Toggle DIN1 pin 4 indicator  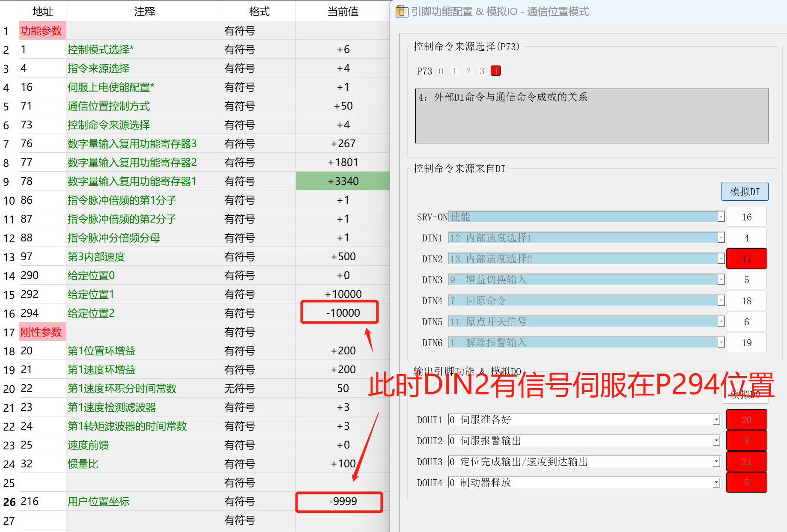point(746,238)
